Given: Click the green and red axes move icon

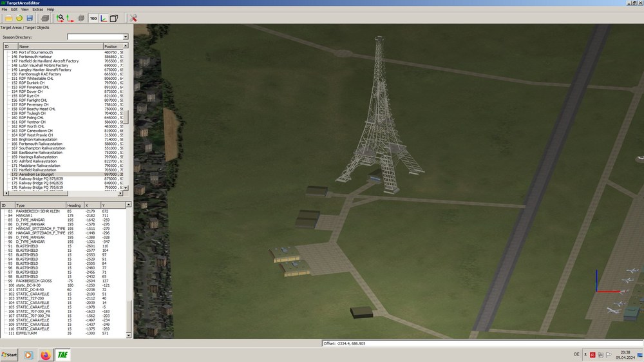Looking at the screenshot, I should coord(70,18).
